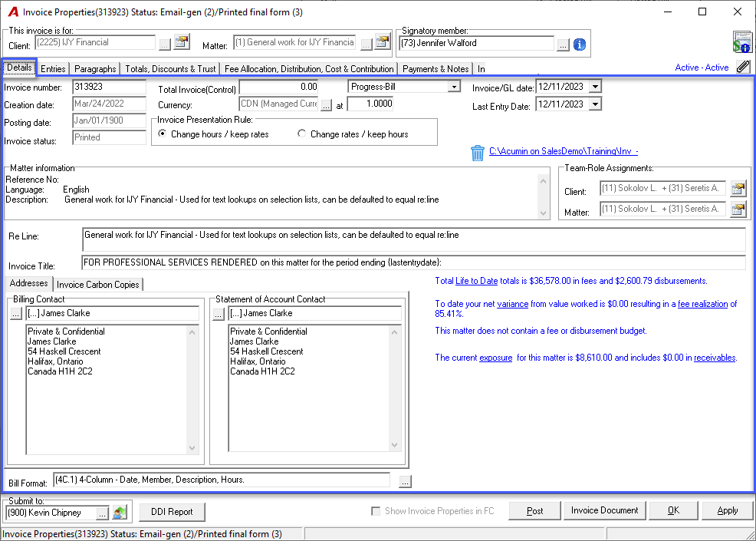
Task: Expand the Last Entry Date dropdown
Action: pyautogui.click(x=596, y=104)
